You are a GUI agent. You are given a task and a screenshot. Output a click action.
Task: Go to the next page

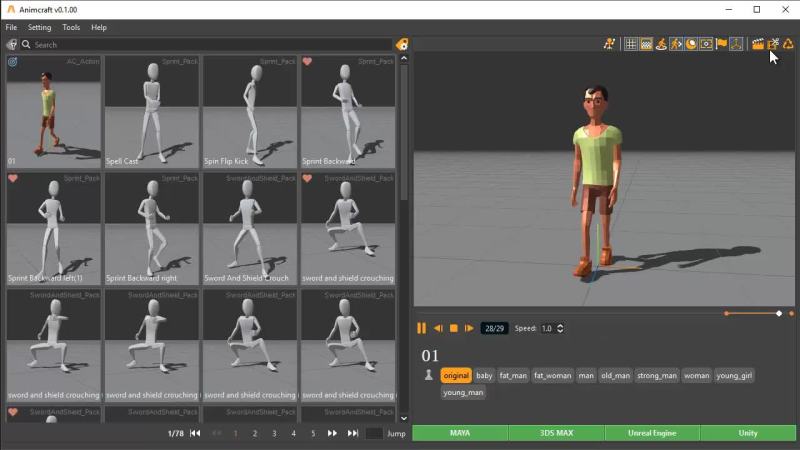pos(332,433)
